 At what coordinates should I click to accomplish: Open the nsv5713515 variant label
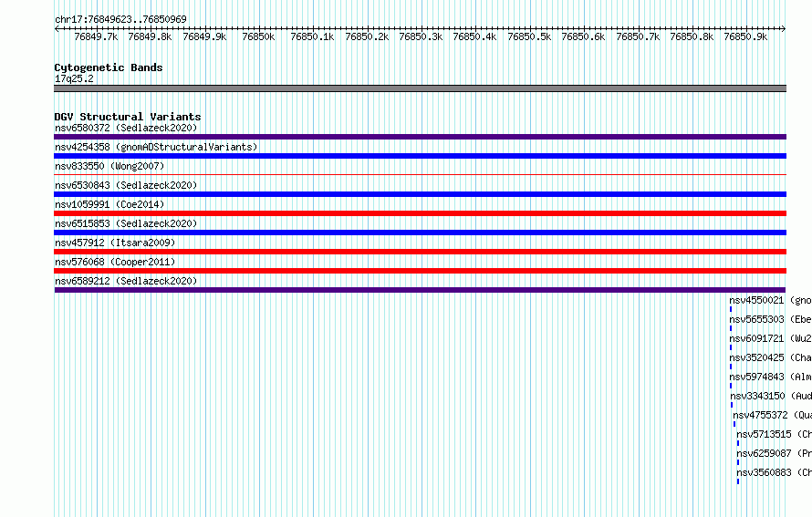pos(774,434)
